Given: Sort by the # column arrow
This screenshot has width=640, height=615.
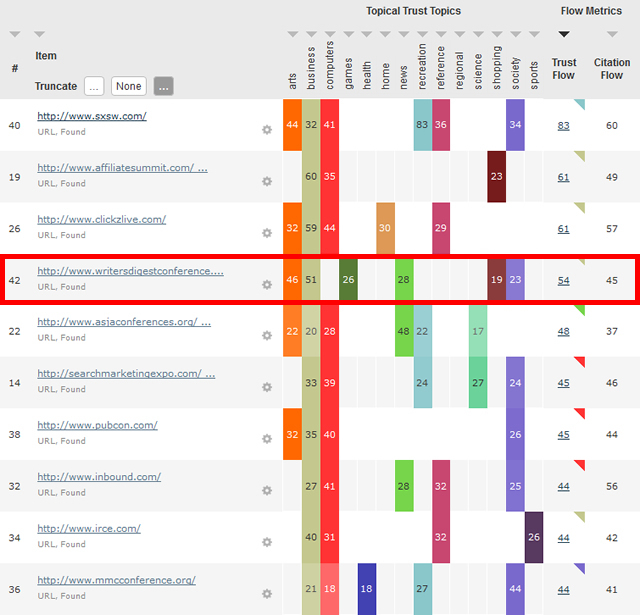Looking at the screenshot, I should tap(15, 34).
